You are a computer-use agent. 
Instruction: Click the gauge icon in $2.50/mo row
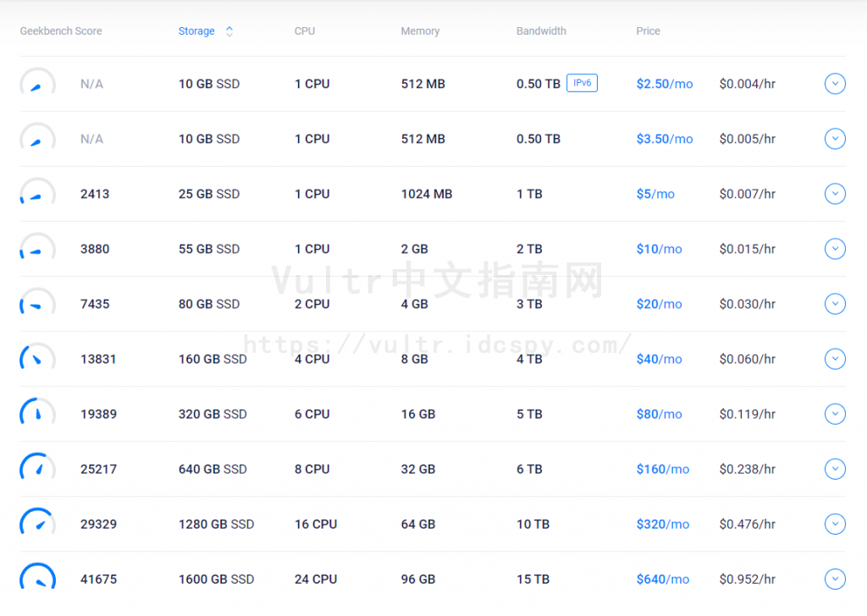37,81
